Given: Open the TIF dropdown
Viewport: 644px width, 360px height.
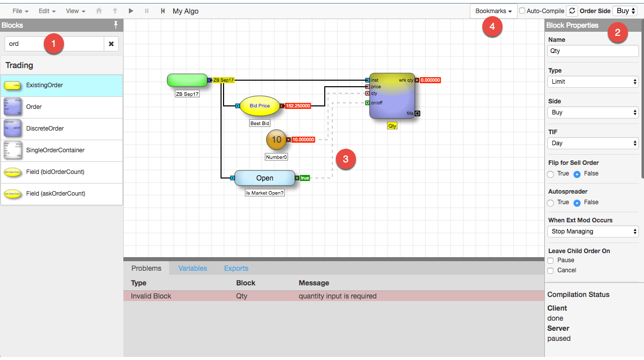Looking at the screenshot, I should [593, 143].
